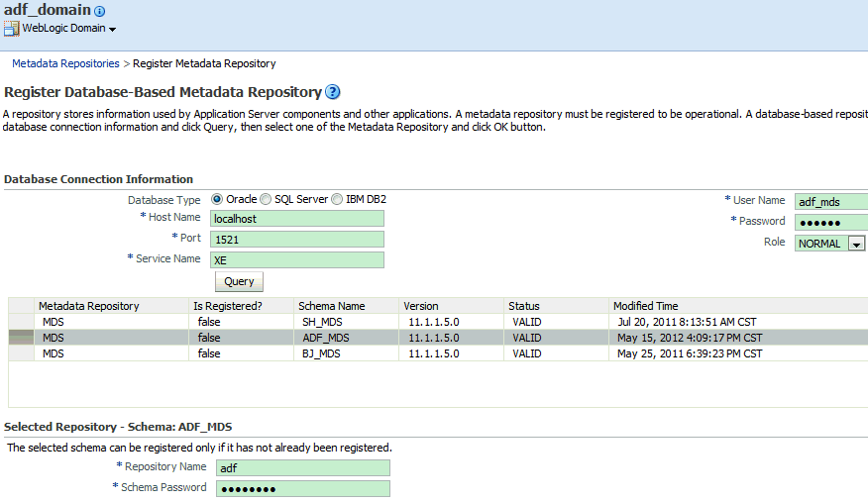The width and height of the screenshot is (868, 502).
Task: Sort by the Schema Name column header
Action: (332, 306)
